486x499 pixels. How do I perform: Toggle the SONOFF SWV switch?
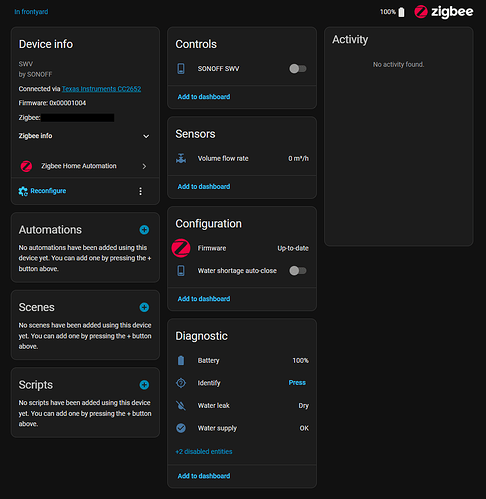298,69
